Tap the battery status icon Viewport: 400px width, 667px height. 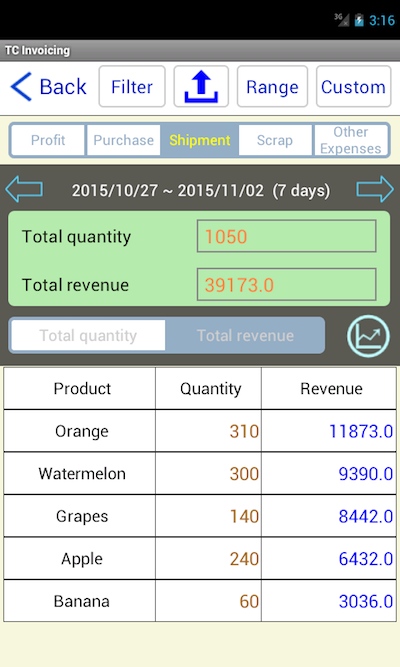(359, 20)
